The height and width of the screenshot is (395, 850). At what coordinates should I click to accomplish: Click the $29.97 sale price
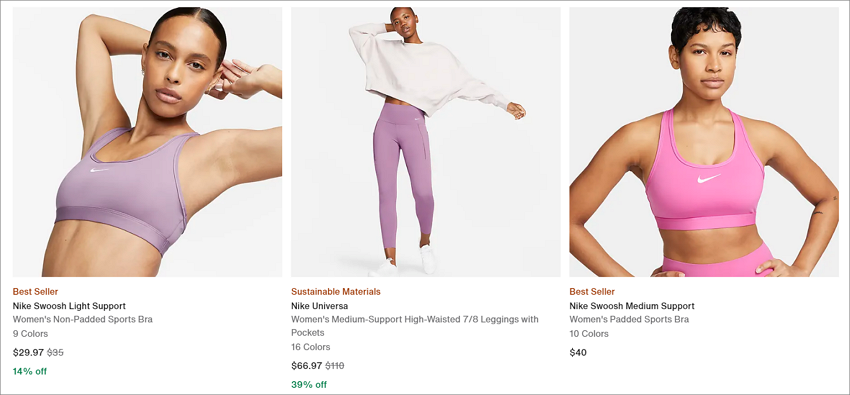pyautogui.click(x=28, y=353)
